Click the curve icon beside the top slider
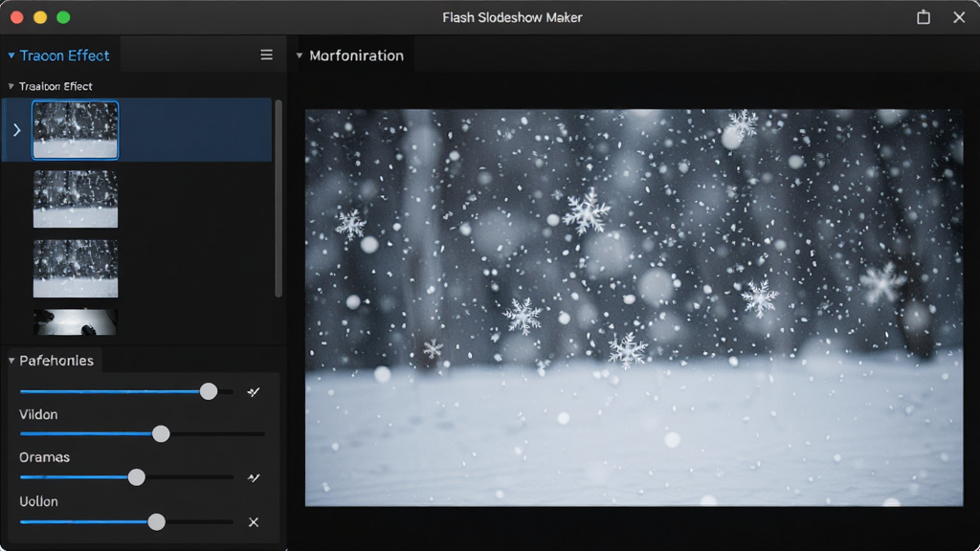Image resolution: width=980 pixels, height=551 pixels. [253, 392]
